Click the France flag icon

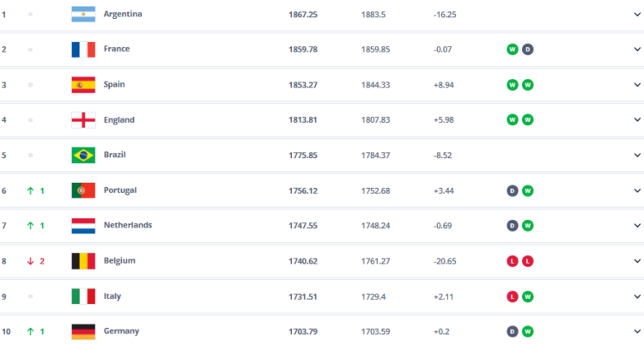click(83, 50)
